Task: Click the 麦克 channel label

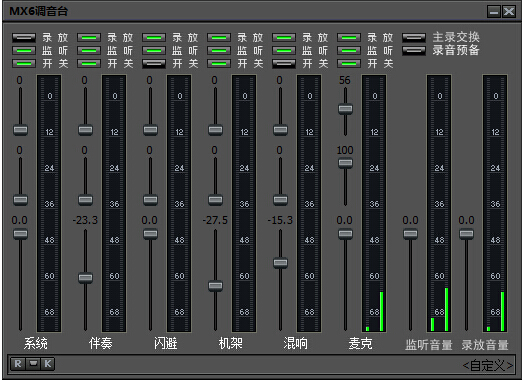Action: 361,343
